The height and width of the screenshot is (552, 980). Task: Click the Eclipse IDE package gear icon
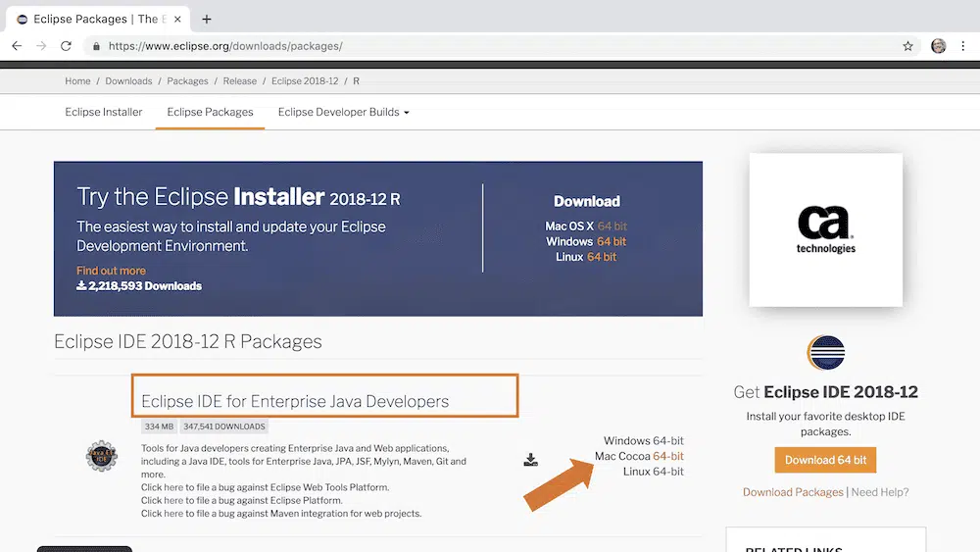tap(101, 456)
